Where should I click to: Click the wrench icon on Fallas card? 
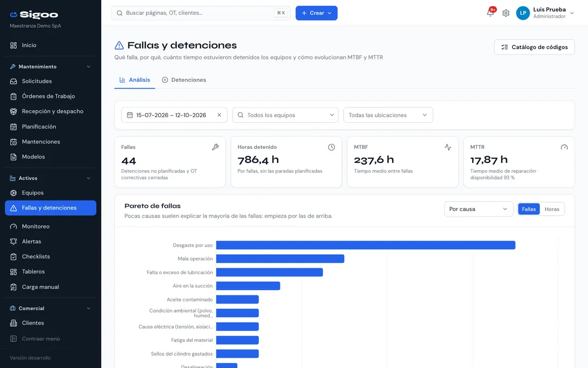pyautogui.click(x=215, y=147)
